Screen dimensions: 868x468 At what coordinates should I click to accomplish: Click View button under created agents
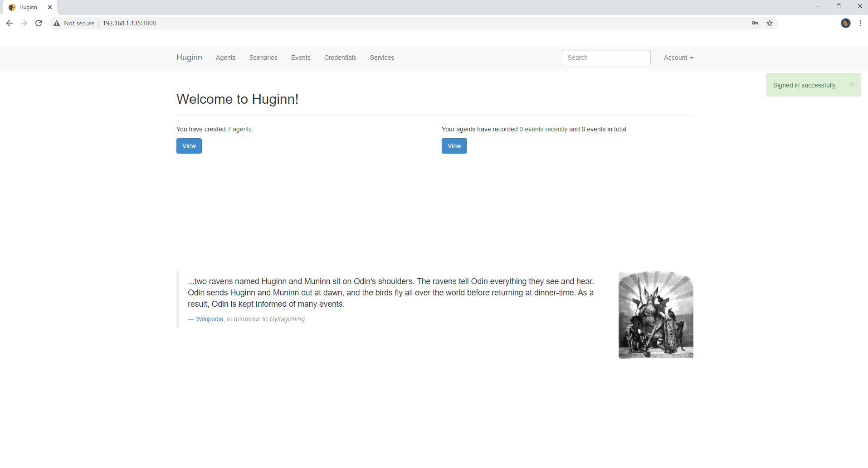189,146
